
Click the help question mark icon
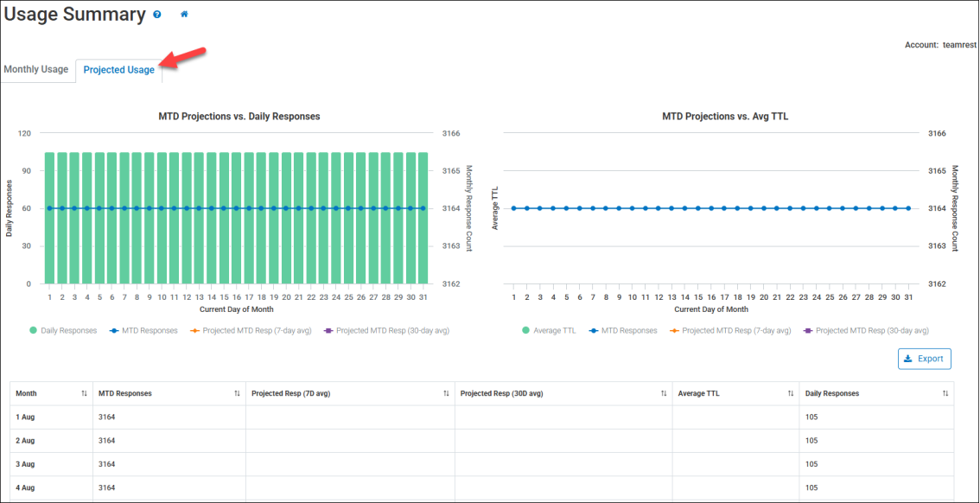pos(156,15)
